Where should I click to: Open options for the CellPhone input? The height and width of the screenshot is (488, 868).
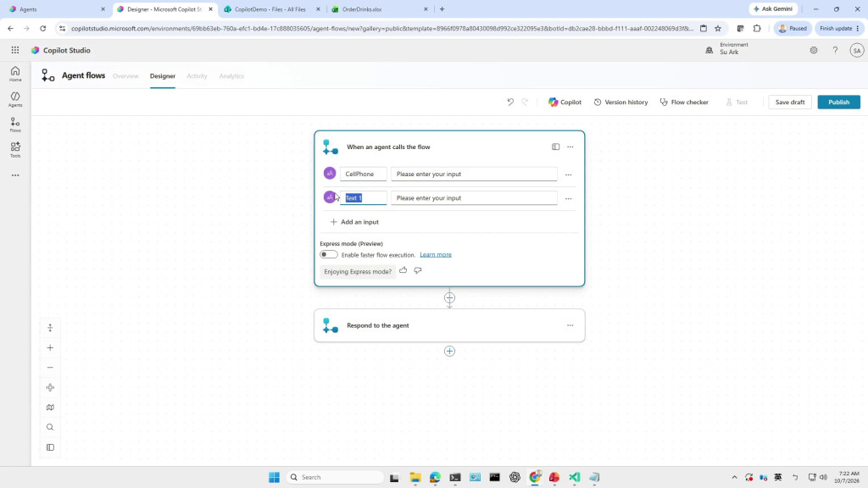[569, 175]
